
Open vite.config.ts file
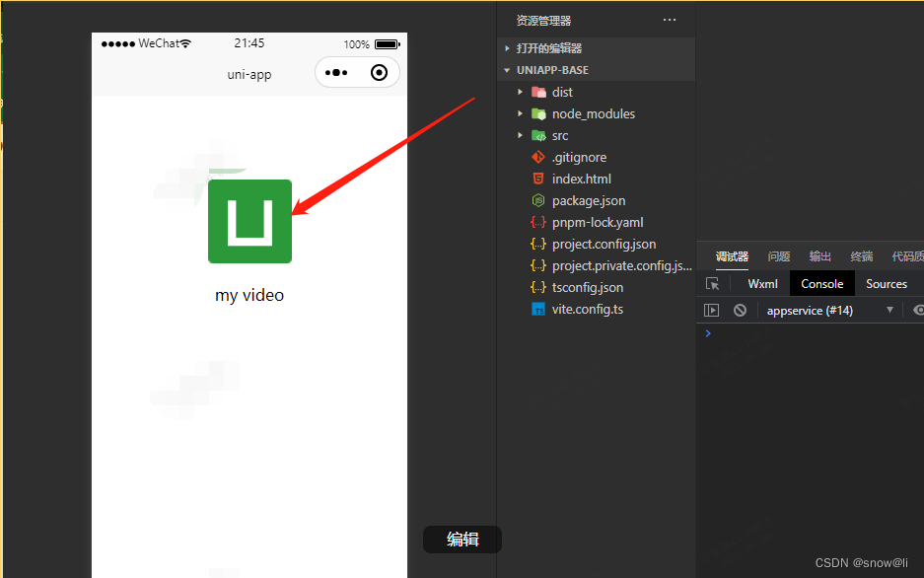(x=588, y=310)
